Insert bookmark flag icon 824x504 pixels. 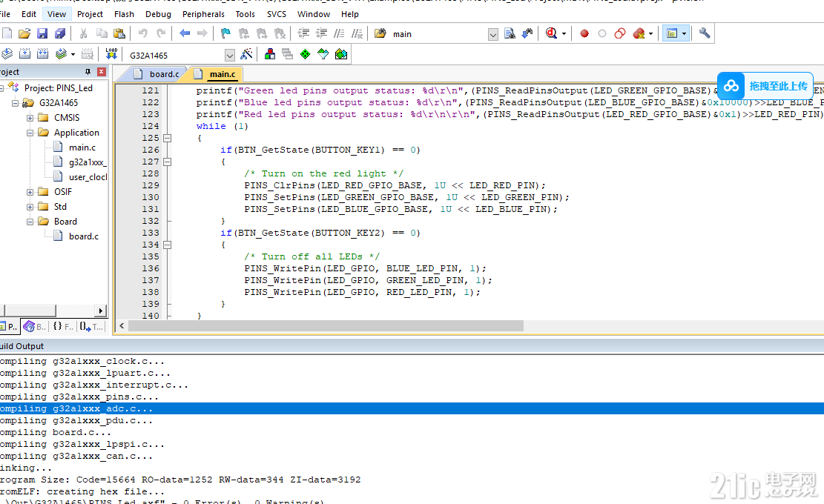click(x=225, y=33)
